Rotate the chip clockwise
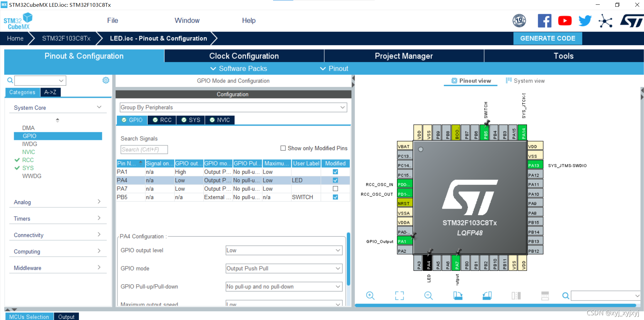The image size is (644, 320). (458, 296)
